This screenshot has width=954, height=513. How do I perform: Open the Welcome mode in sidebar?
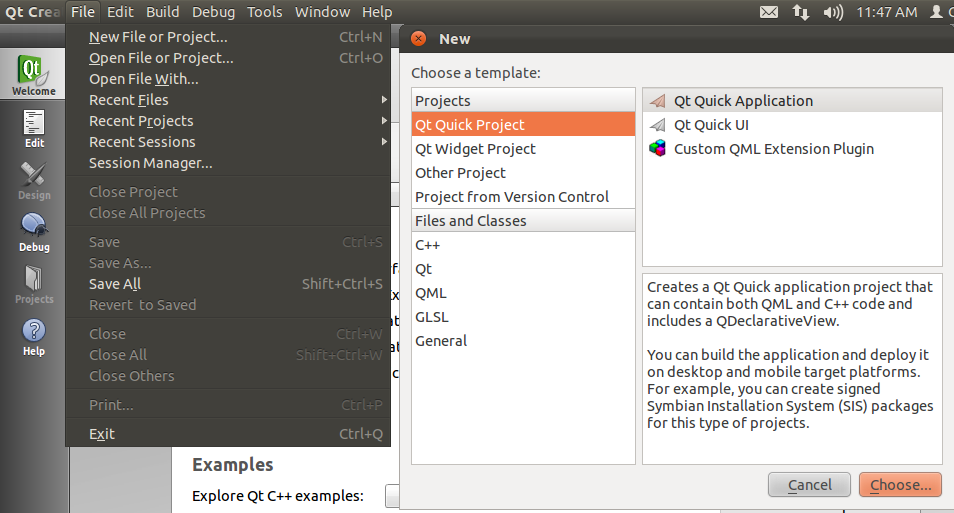tap(34, 76)
